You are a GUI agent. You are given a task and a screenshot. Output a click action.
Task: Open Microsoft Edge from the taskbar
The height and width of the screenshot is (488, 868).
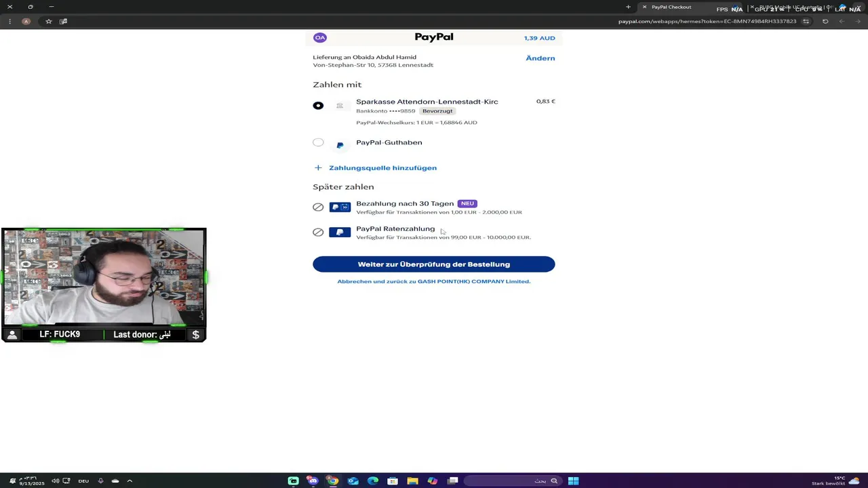click(x=372, y=481)
